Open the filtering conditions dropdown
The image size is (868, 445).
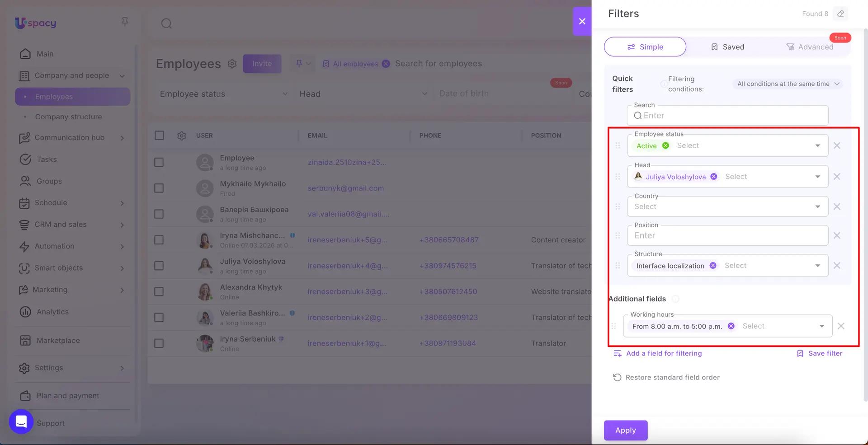click(788, 84)
